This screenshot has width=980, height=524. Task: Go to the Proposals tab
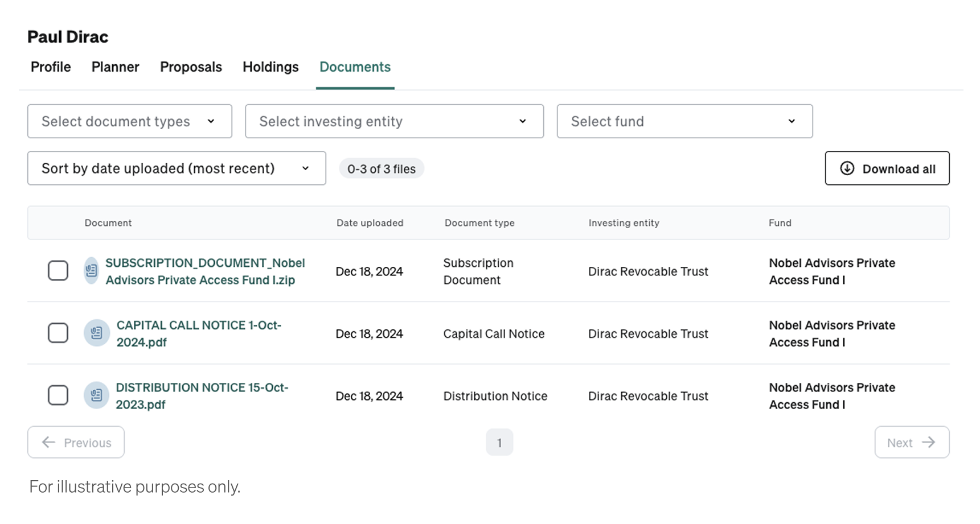(191, 67)
